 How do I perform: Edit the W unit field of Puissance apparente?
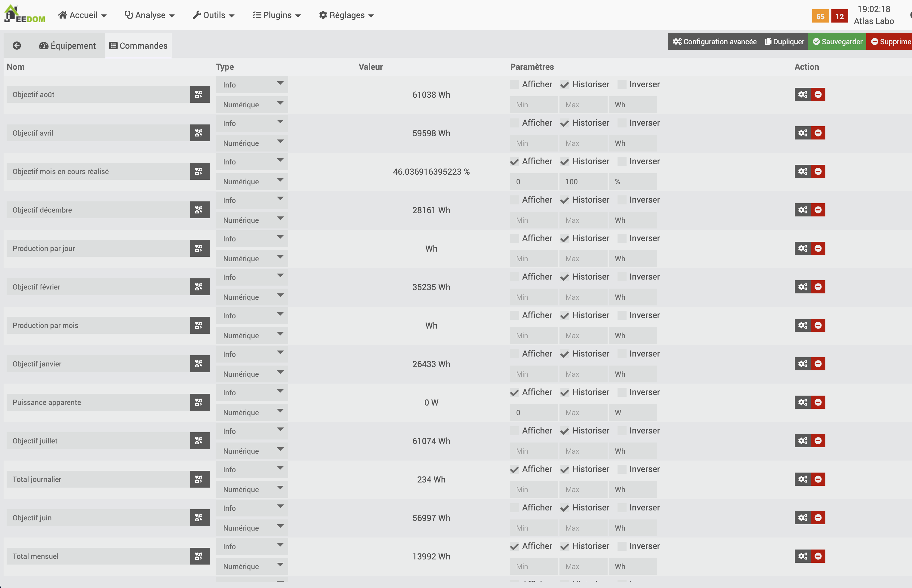coord(633,412)
